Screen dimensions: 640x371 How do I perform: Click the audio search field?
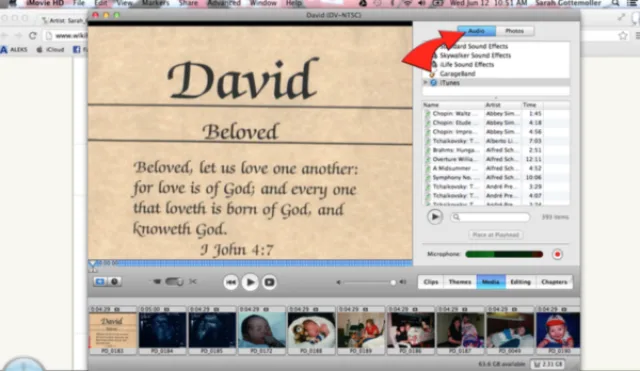click(x=490, y=217)
